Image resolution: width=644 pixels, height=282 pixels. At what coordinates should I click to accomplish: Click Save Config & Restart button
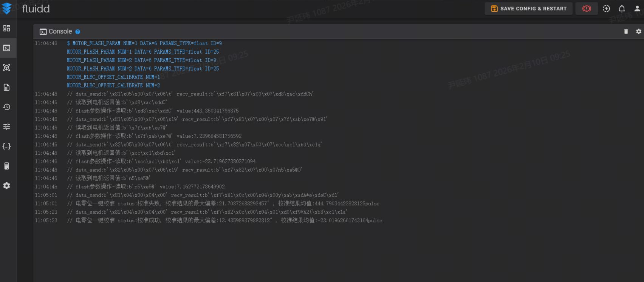pos(528,8)
